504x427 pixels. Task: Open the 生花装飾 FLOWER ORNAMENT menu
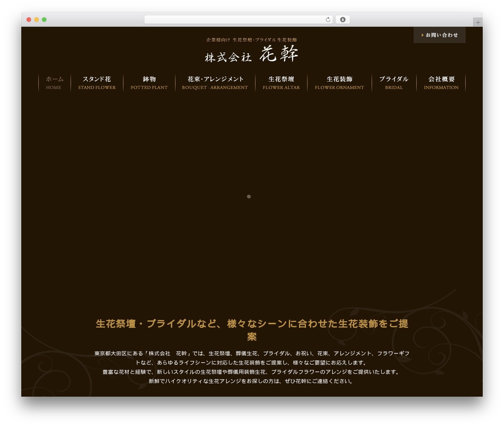click(339, 83)
